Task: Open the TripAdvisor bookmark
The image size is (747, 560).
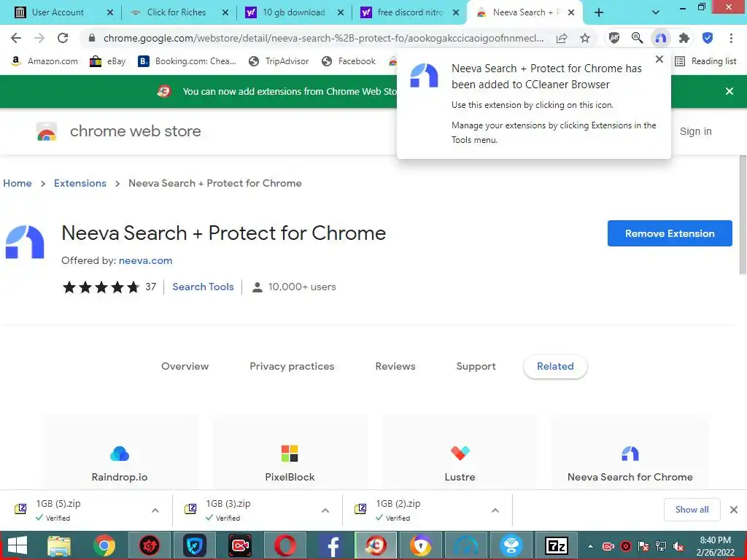Action: tap(279, 61)
